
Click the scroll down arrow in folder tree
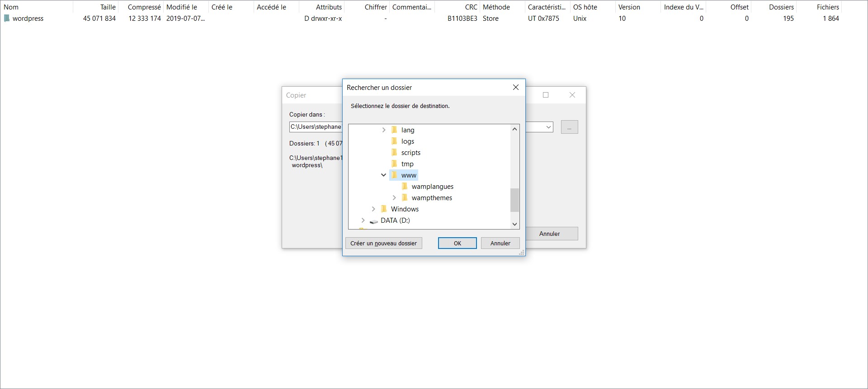514,224
